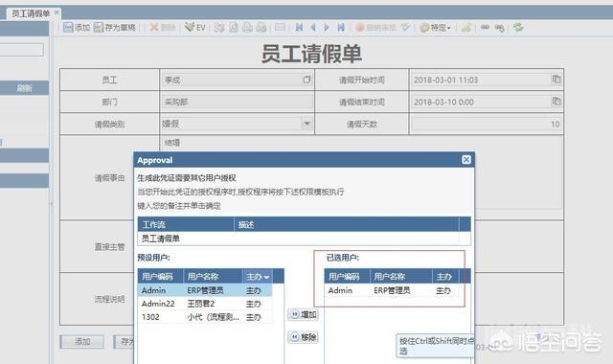This screenshot has height=364, width=613.
Task: Open 主办 column dropdown in preset users header
Action: tap(266, 277)
